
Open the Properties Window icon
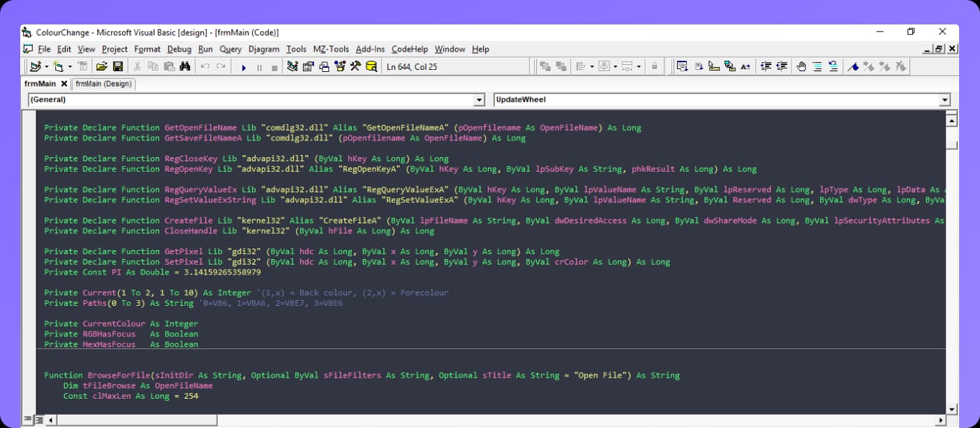click(309, 66)
